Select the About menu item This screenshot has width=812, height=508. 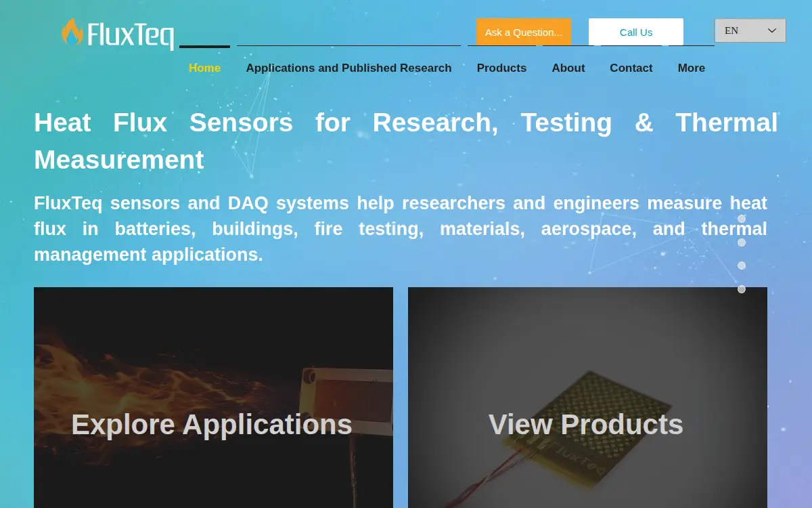pyautogui.click(x=568, y=68)
